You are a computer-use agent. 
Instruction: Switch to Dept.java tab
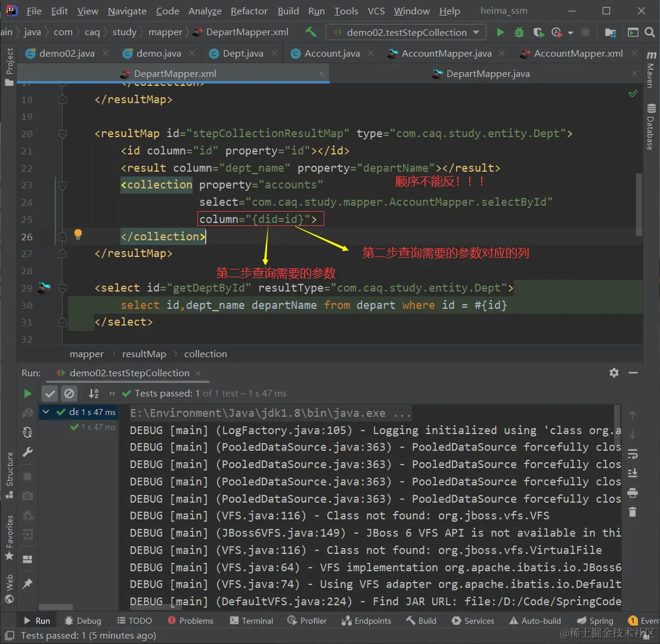243,54
